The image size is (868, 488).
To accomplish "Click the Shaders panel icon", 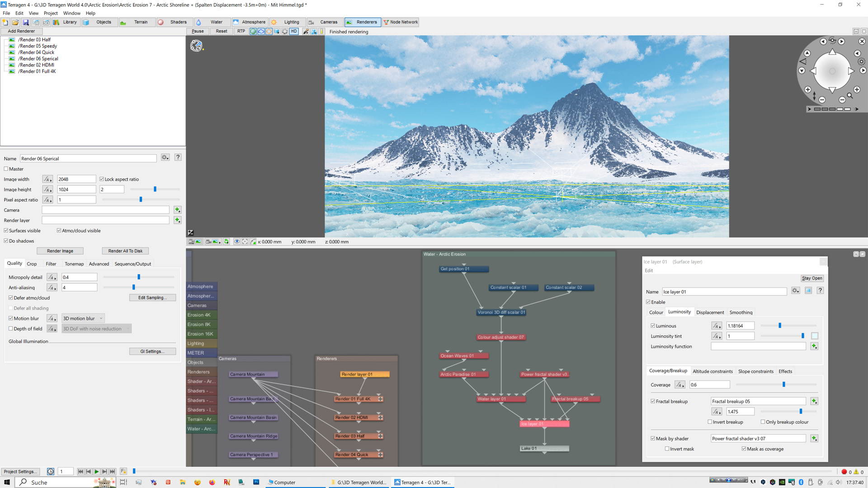I will coord(161,22).
